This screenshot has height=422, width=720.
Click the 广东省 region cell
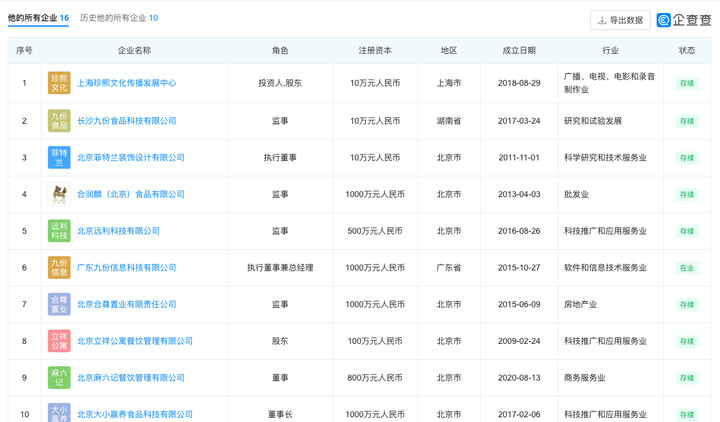click(449, 268)
